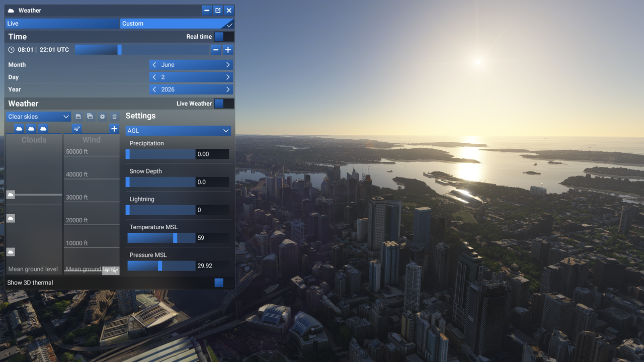
Task: Open the Clear skies preset dropdown
Action: pyautogui.click(x=39, y=117)
